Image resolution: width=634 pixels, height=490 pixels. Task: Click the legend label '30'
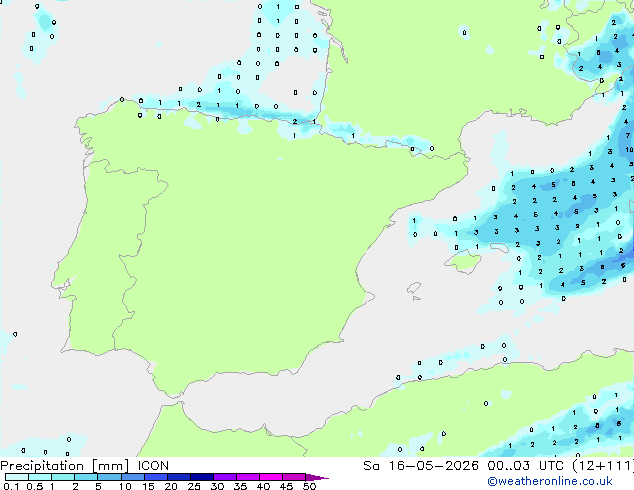click(218, 486)
